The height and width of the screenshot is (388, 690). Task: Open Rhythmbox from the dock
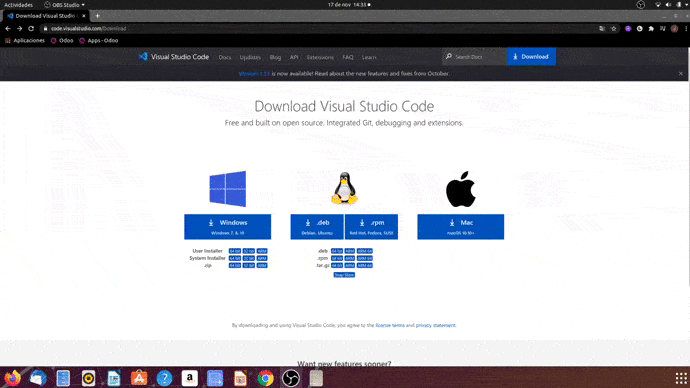(88, 378)
